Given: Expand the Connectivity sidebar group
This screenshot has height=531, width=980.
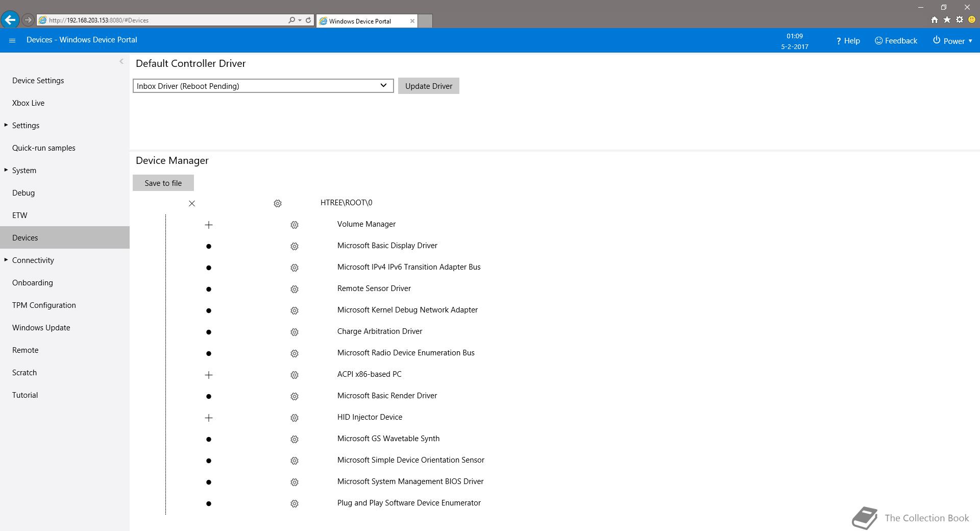Looking at the screenshot, I should pos(6,260).
